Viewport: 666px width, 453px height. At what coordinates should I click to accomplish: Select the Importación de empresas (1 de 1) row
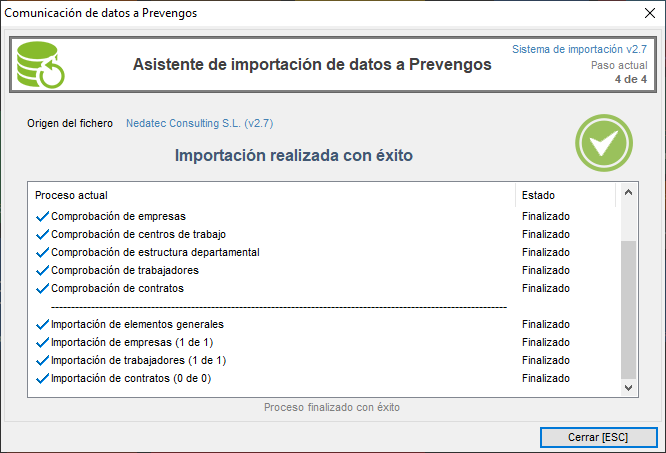pyautogui.click(x=132, y=342)
